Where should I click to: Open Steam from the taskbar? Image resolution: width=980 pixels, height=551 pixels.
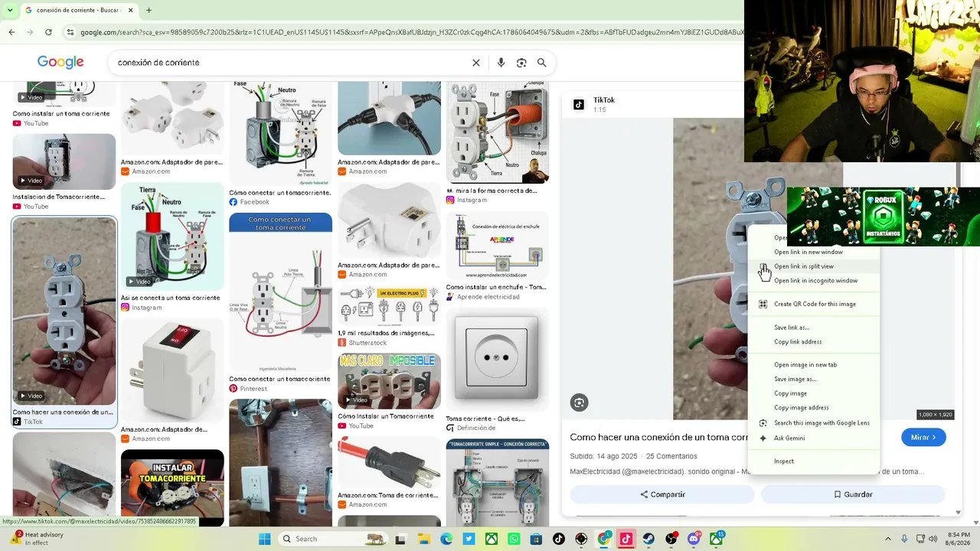coord(648,539)
